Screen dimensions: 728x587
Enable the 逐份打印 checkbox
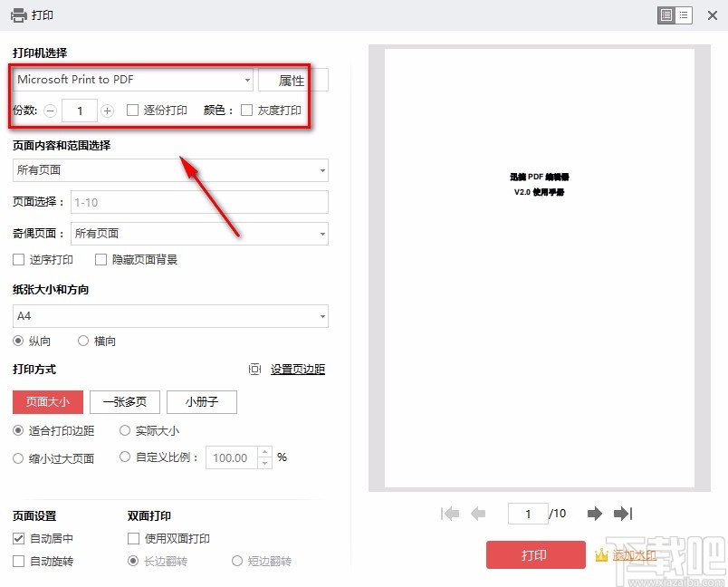[x=130, y=110]
